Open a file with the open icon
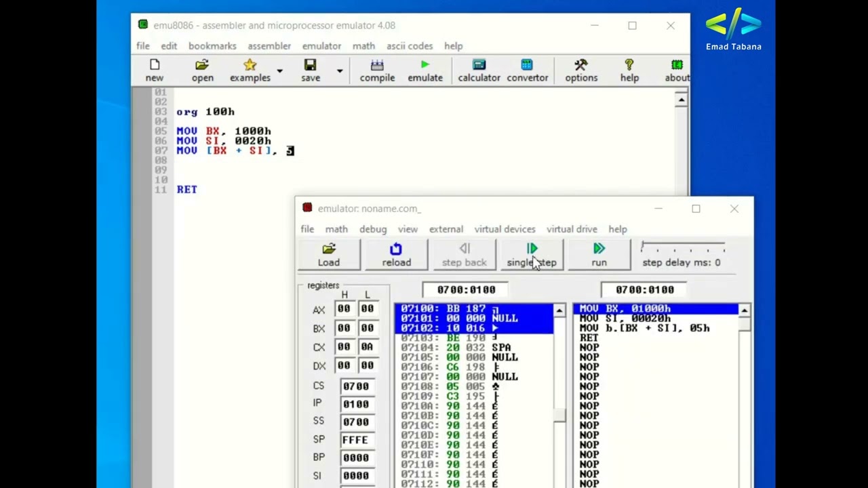868x488 pixels. click(x=202, y=70)
